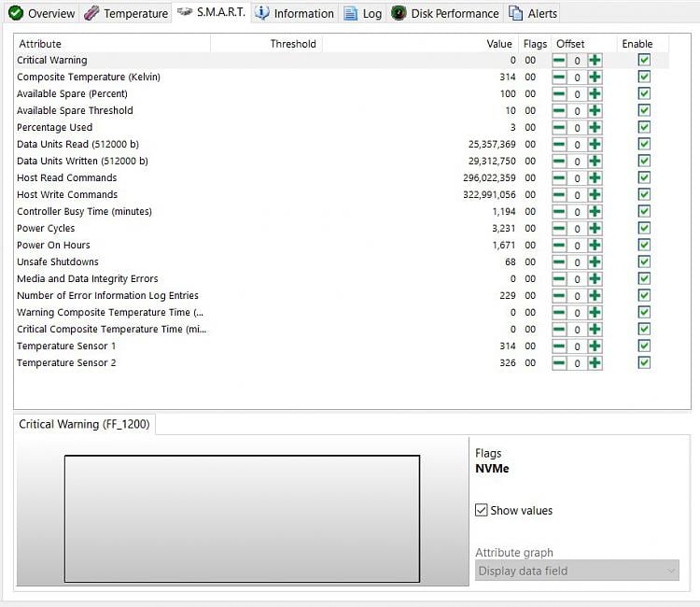Viewport: 700px width, 607px height.
Task: Increase offset of Power Cycles
Action: click(x=595, y=229)
